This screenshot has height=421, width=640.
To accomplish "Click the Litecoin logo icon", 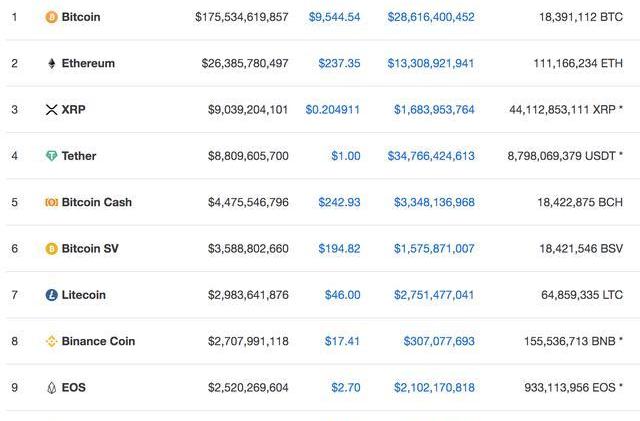I will [52, 295].
